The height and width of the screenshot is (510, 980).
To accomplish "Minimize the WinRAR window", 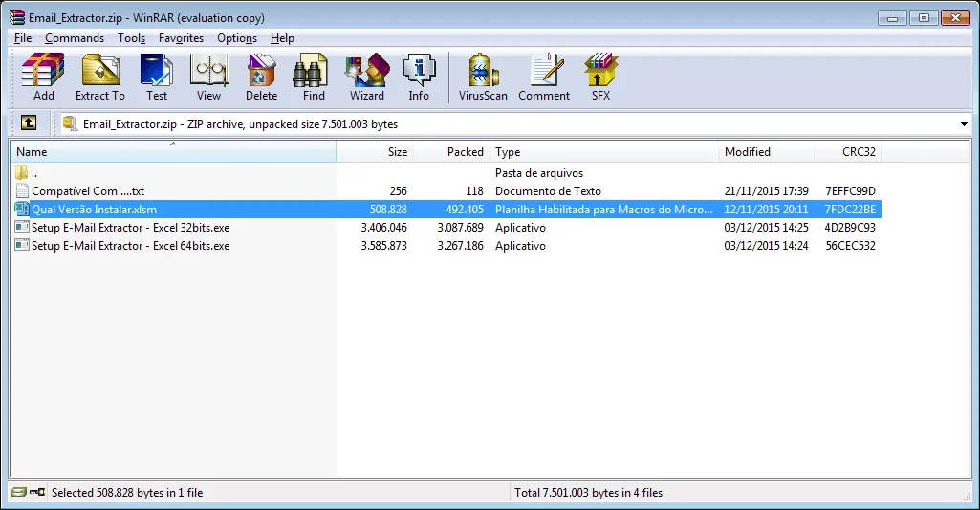I will click(x=892, y=18).
